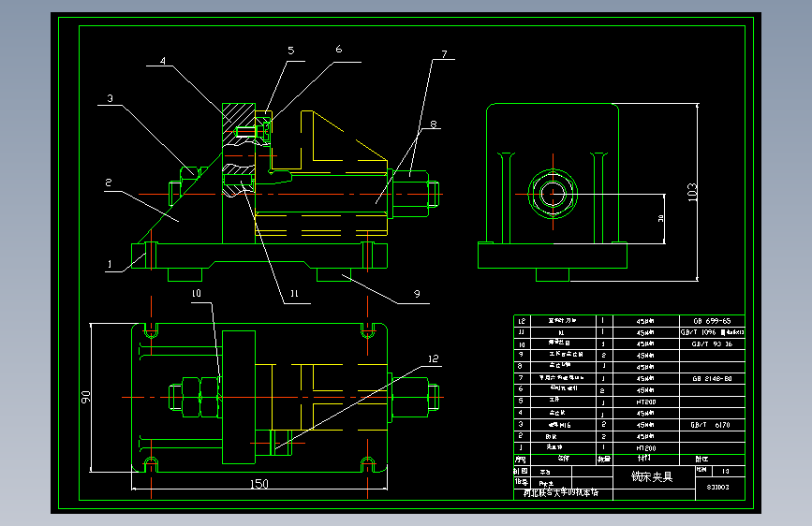The image size is (812, 526).
Task: Click the 河北联合大学 institution text
Action: point(560,493)
